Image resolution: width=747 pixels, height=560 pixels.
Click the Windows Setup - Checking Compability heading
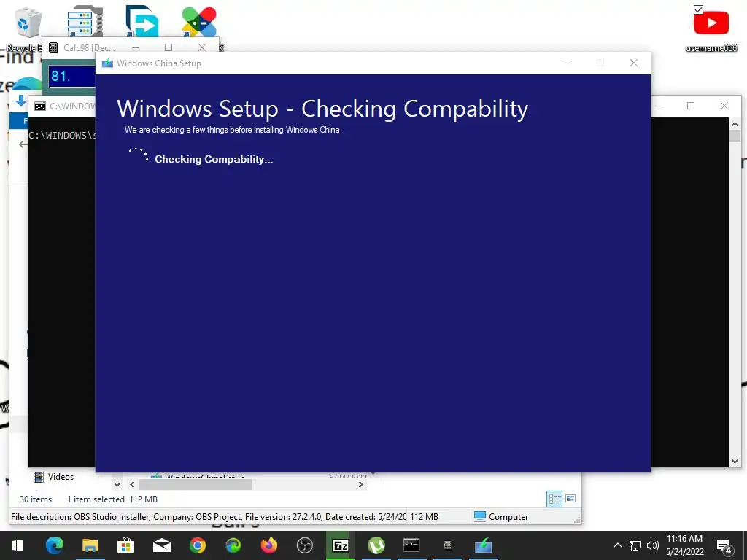point(322,109)
